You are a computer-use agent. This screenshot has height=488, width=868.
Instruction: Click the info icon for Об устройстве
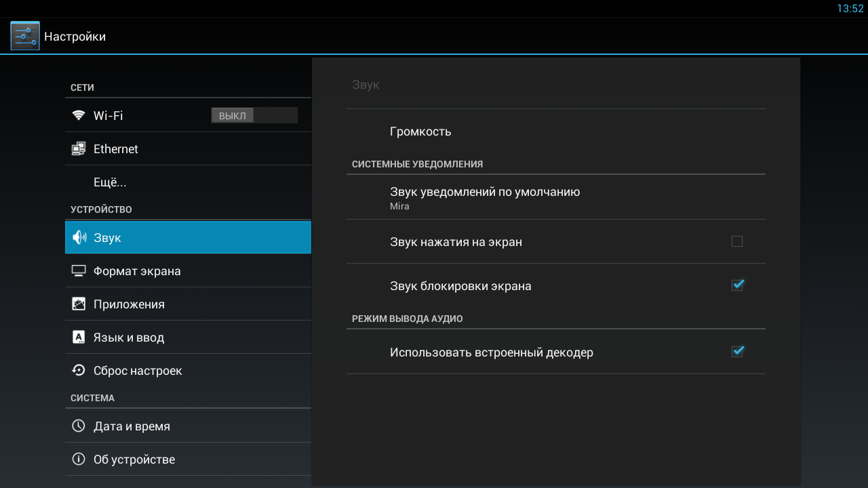point(79,460)
